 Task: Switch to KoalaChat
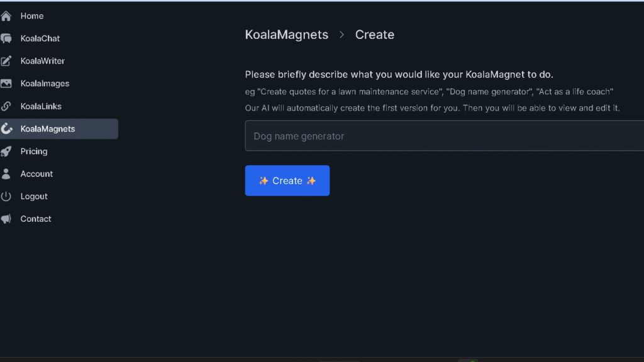pos(39,38)
